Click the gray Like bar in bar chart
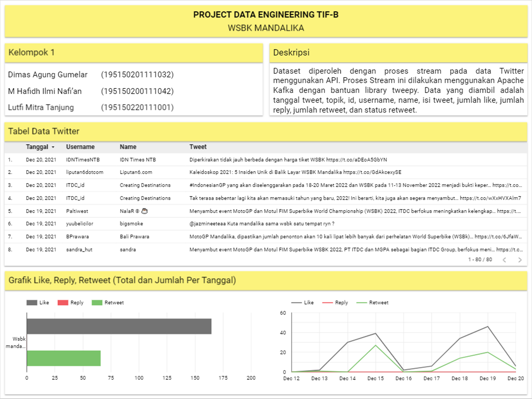Viewport: 532px width, 399px height. [119, 326]
